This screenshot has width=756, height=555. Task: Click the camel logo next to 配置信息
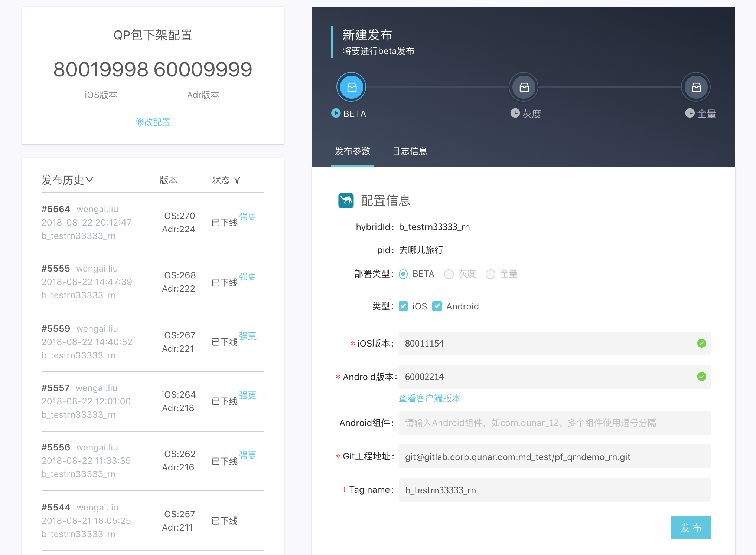tap(346, 201)
